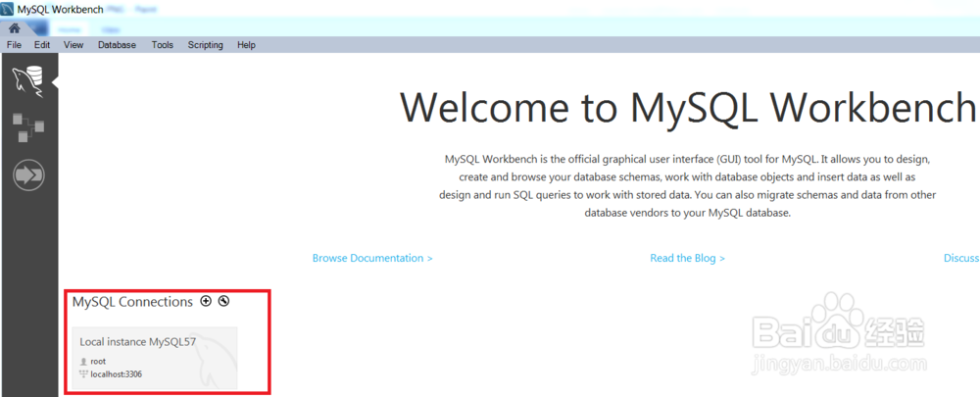Click the Discuss link at right edge
This screenshot has width=980, height=397.
(961, 258)
